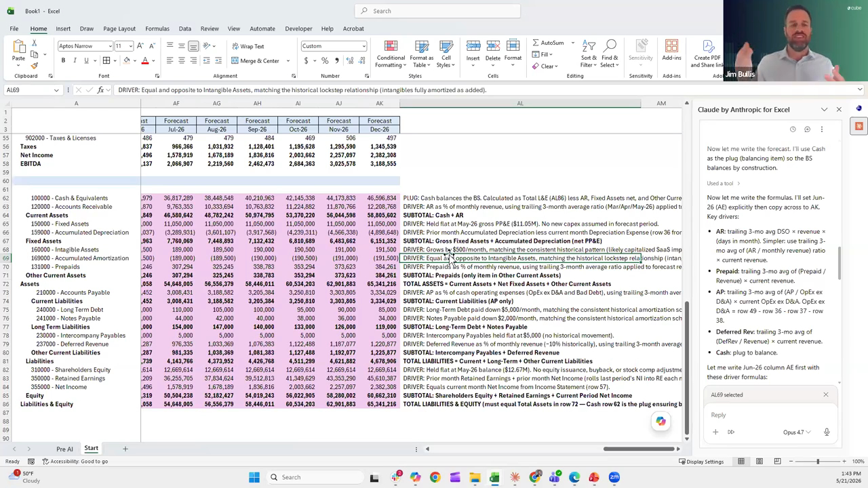868x488 pixels.
Task: Toggle Underline formatting
Action: pyautogui.click(x=86, y=60)
